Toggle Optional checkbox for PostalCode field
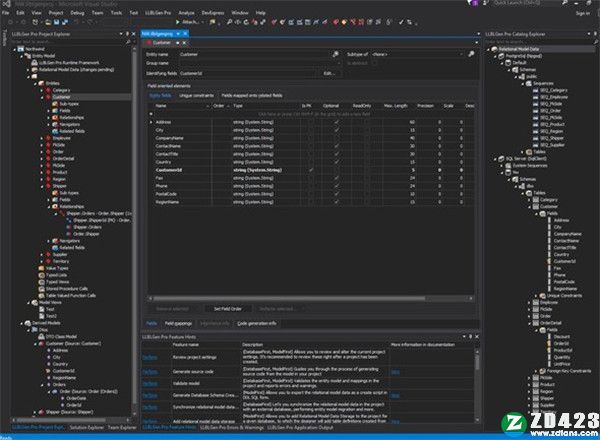The height and width of the screenshot is (440, 600). pos(336,194)
